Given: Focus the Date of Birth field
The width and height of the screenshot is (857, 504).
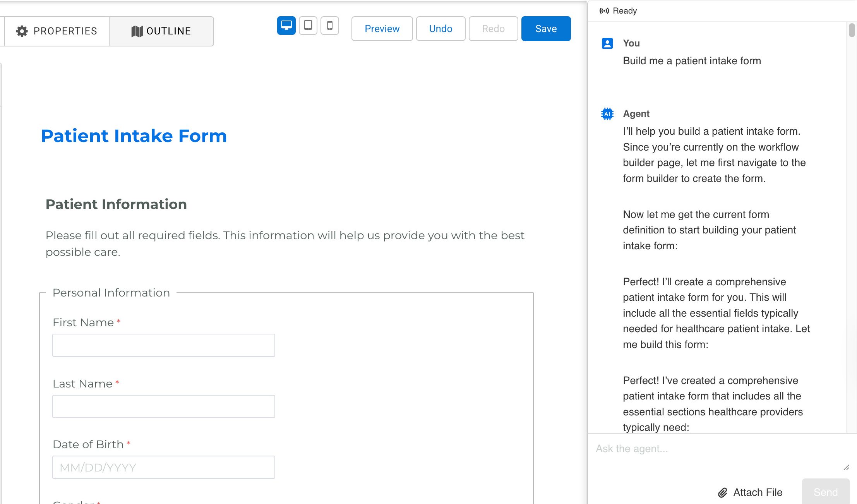Looking at the screenshot, I should coord(163,467).
